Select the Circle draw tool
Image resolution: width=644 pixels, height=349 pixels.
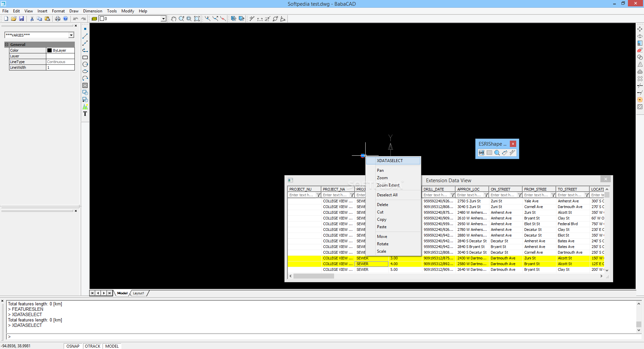[85, 64]
